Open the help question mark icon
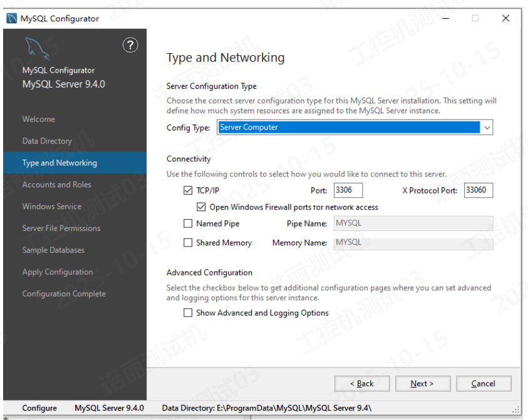The image size is (528, 420). [130, 45]
